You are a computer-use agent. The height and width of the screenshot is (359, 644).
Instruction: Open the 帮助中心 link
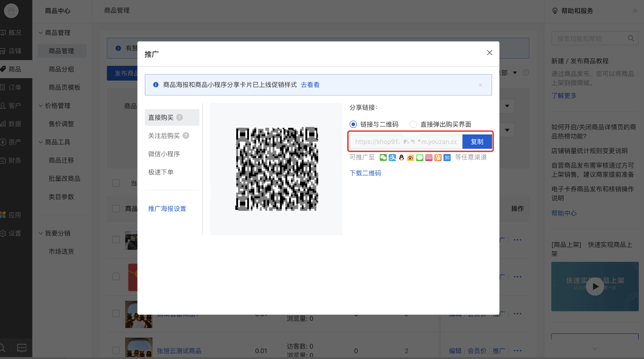coord(564,213)
